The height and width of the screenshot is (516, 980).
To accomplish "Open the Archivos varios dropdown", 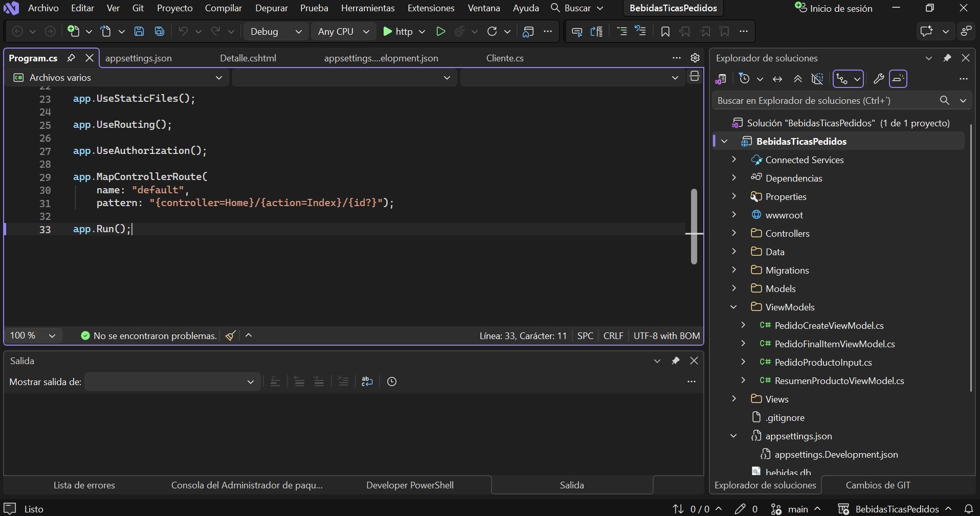I will tap(119, 78).
